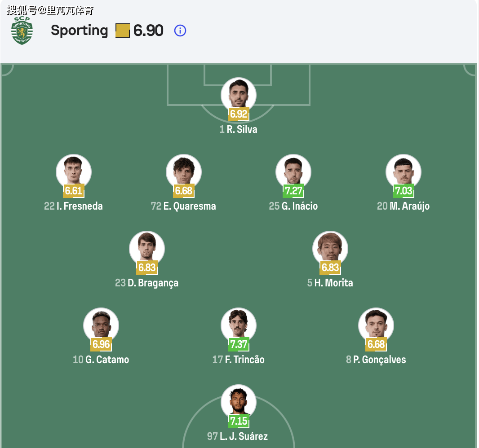Click I. Fresneda's player avatar

(x=74, y=171)
